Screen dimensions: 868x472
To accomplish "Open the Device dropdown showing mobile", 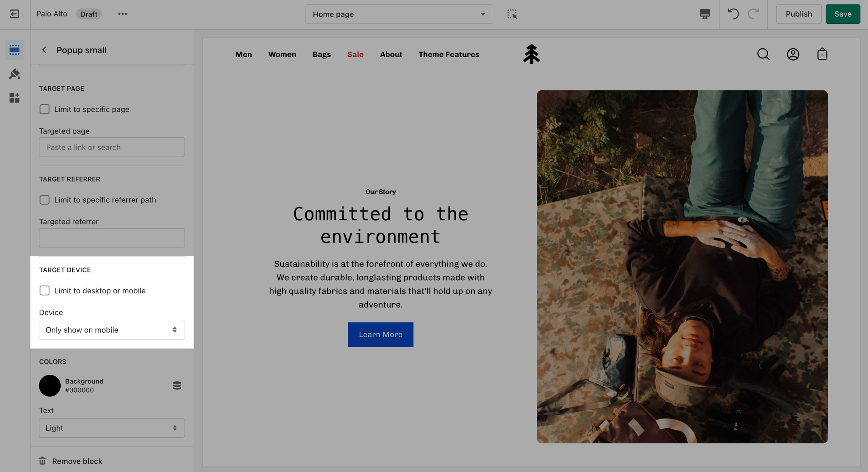I will click(x=112, y=330).
